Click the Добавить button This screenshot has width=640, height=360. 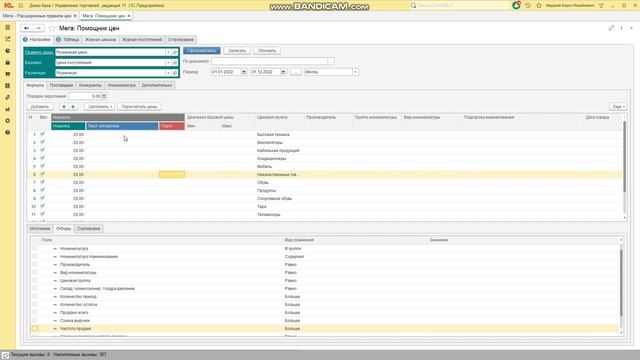40,107
